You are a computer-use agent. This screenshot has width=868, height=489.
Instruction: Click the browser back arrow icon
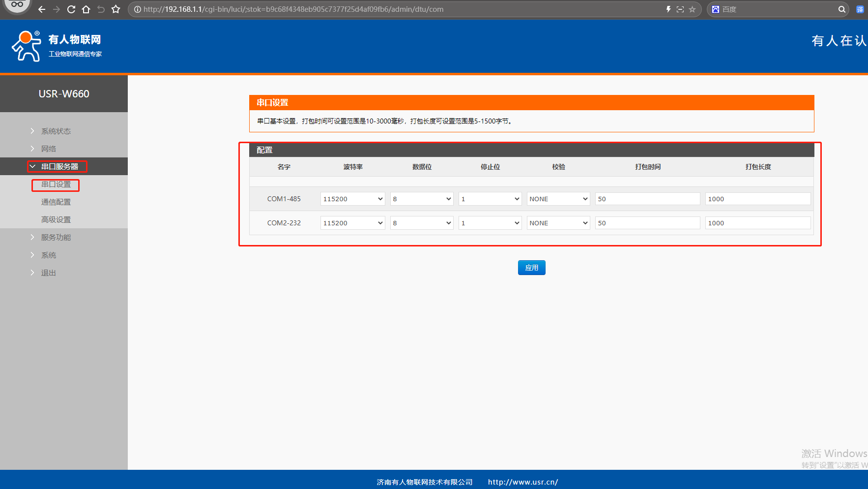42,9
